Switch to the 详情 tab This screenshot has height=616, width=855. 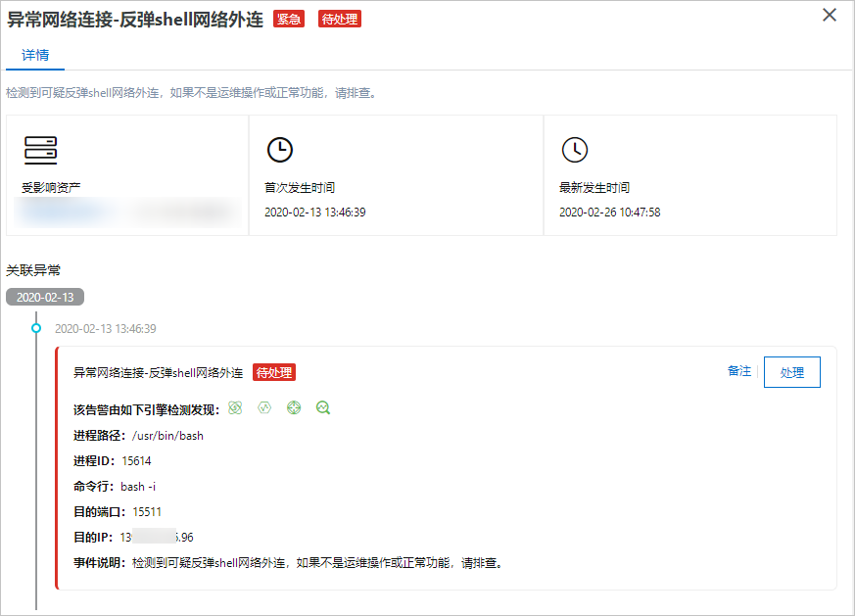(x=35, y=55)
